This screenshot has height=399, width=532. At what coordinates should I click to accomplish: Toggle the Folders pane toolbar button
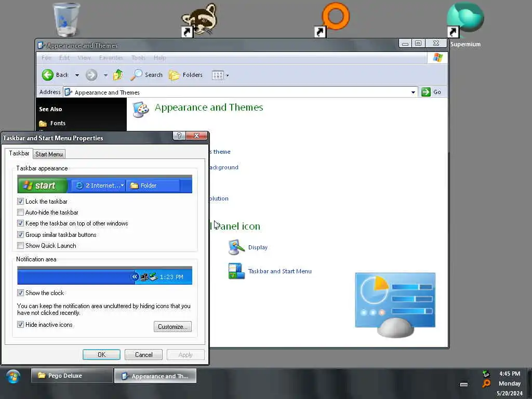[185, 75]
